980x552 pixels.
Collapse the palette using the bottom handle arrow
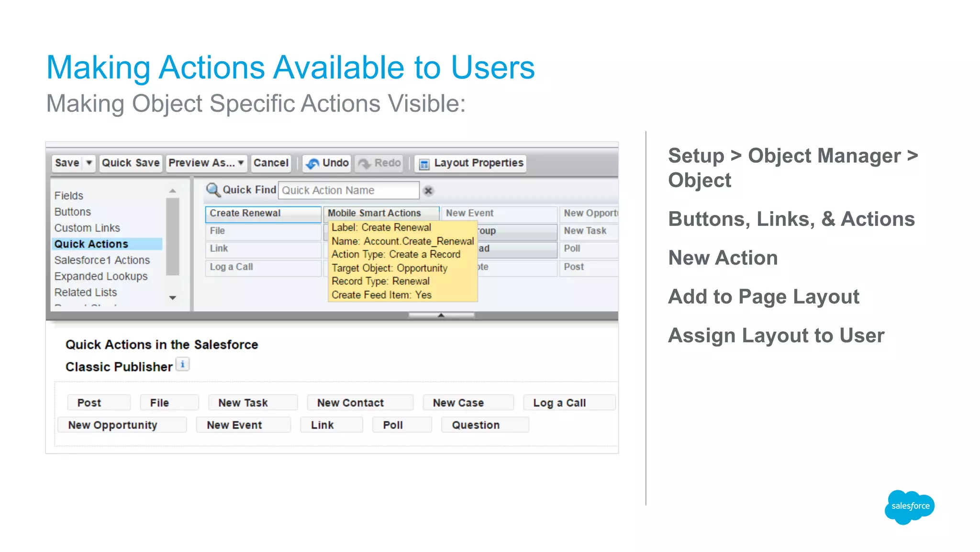point(441,315)
